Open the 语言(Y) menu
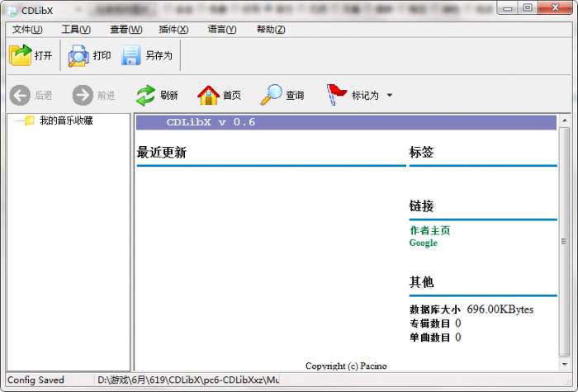The height and width of the screenshot is (392, 578). (222, 29)
